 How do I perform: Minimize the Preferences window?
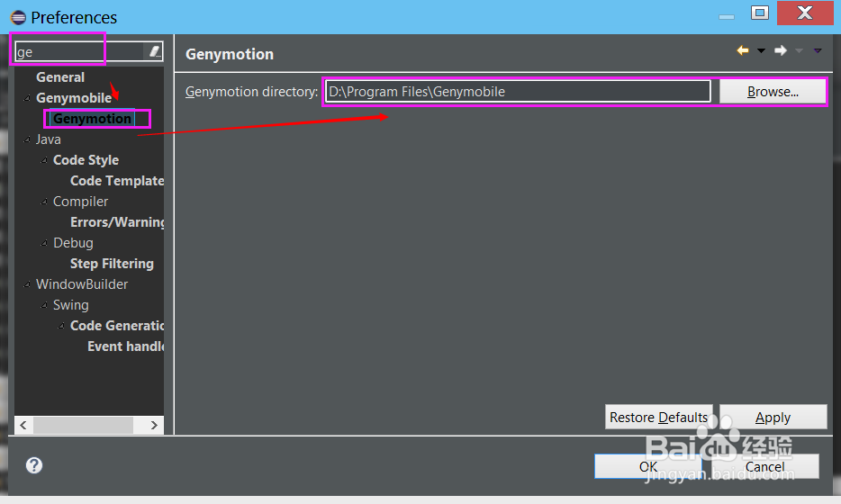727,17
